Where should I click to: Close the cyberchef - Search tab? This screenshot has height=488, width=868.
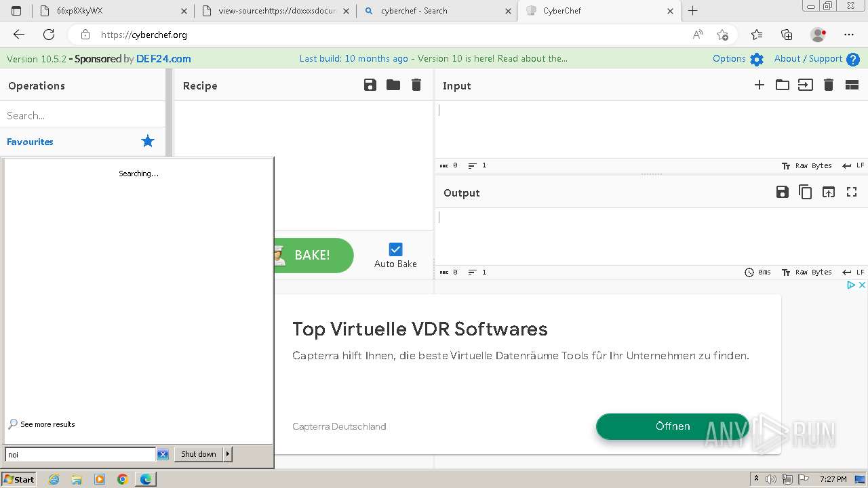pyautogui.click(x=508, y=11)
